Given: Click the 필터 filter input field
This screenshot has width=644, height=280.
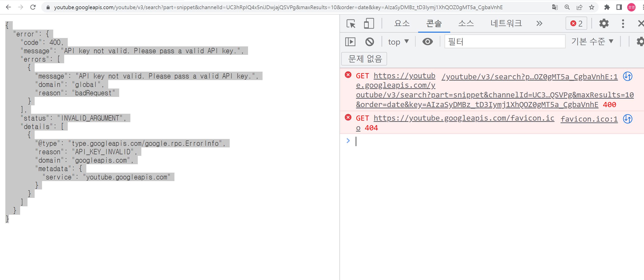Looking at the screenshot, I should [504, 42].
